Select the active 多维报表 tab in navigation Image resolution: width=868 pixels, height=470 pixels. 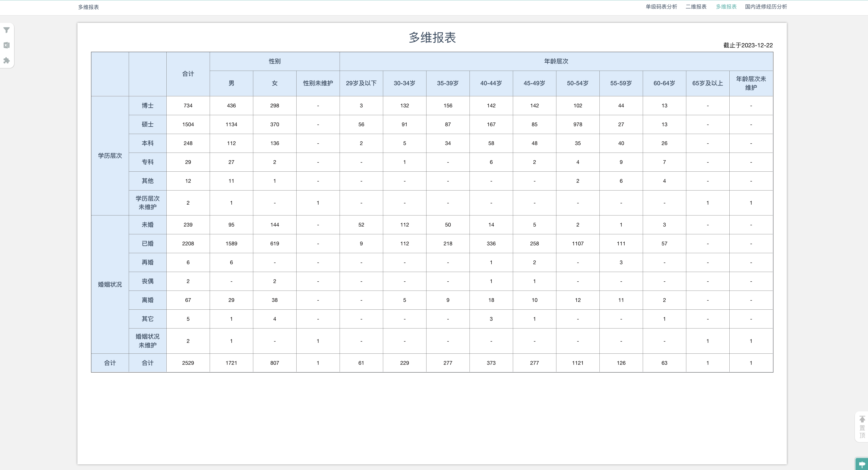click(726, 7)
